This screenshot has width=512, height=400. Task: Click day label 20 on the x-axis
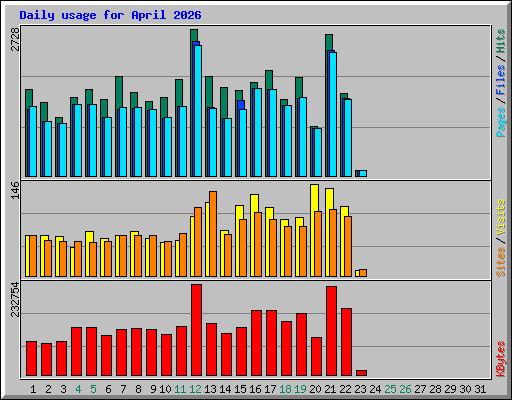315,389
